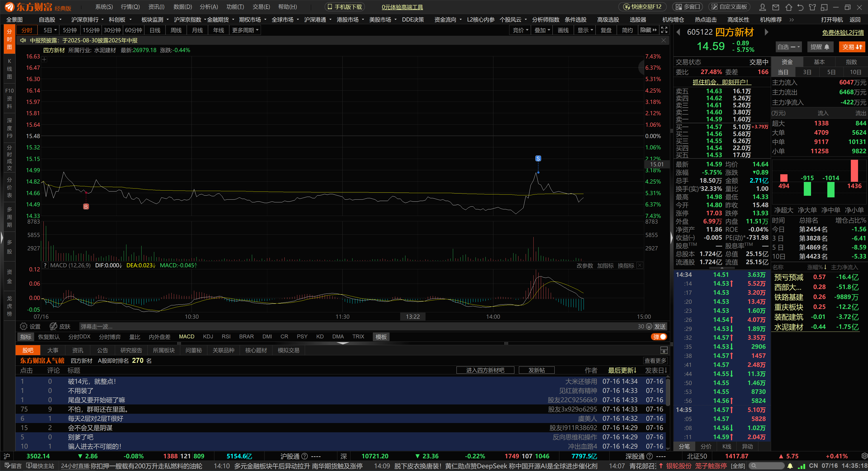The height and width of the screenshot is (471, 868).
Task: Open 免费体验L2行情 link
Action: pos(843,32)
